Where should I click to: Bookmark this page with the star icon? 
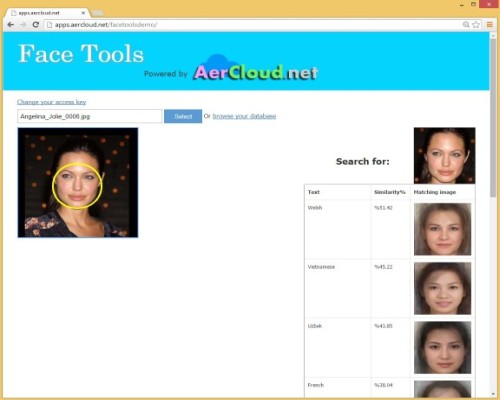click(x=476, y=25)
